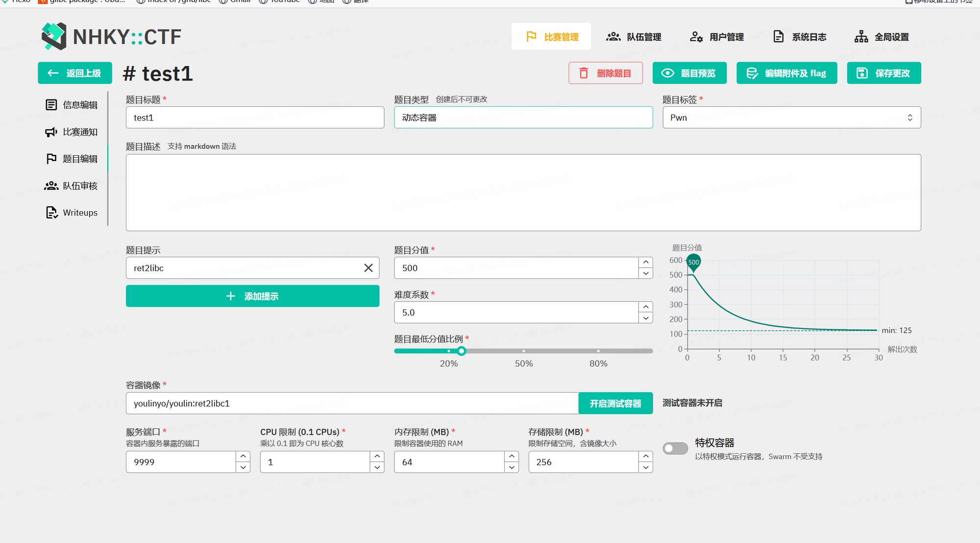Open 比赛管理 tab in top navigation

(x=551, y=37)
